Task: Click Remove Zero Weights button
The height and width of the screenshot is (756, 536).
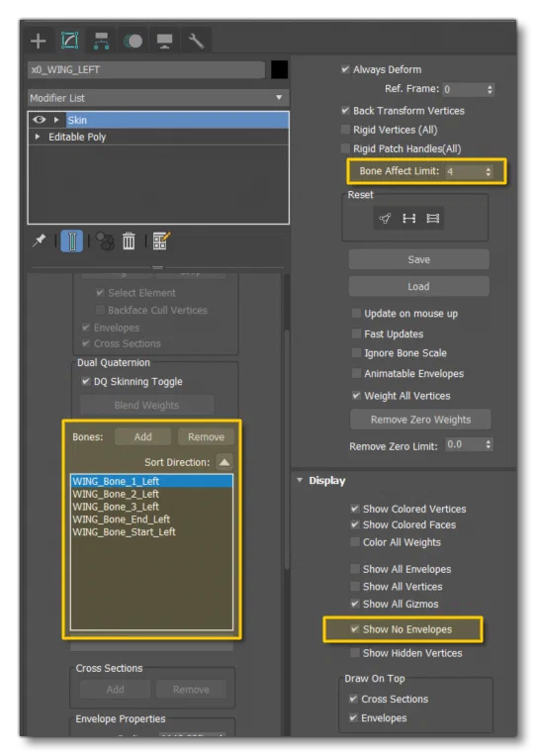Action: pos(420,420)
